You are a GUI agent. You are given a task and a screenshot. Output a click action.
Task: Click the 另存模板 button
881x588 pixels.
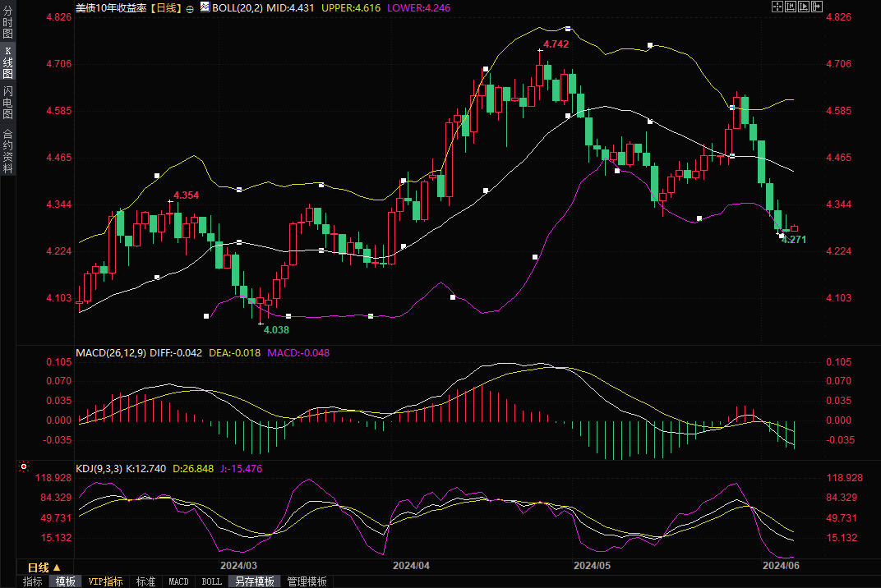(254, 581)
